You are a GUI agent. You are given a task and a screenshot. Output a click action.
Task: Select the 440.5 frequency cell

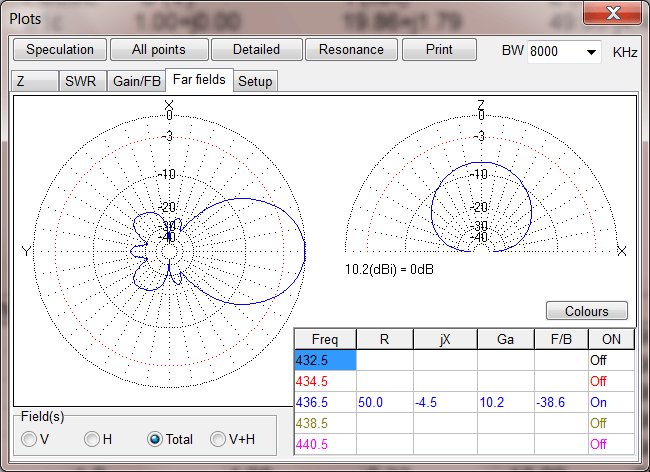point(325,443)
